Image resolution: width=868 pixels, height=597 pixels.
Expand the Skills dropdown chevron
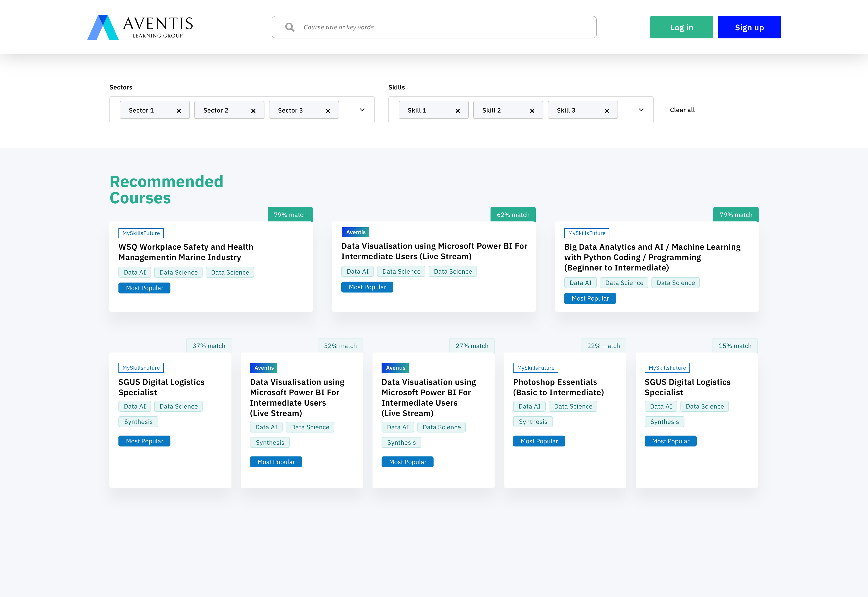click(641, 110)
